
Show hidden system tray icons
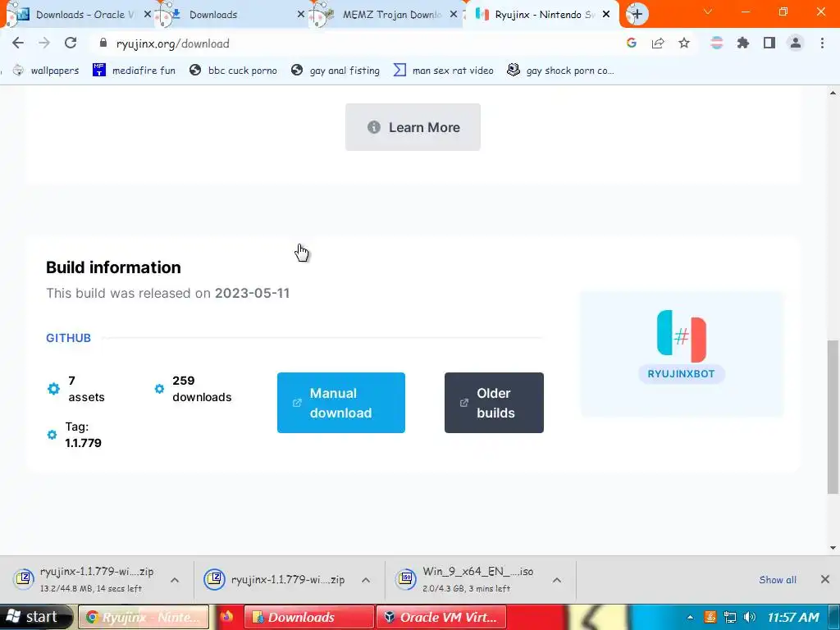[x=690, y=617]
